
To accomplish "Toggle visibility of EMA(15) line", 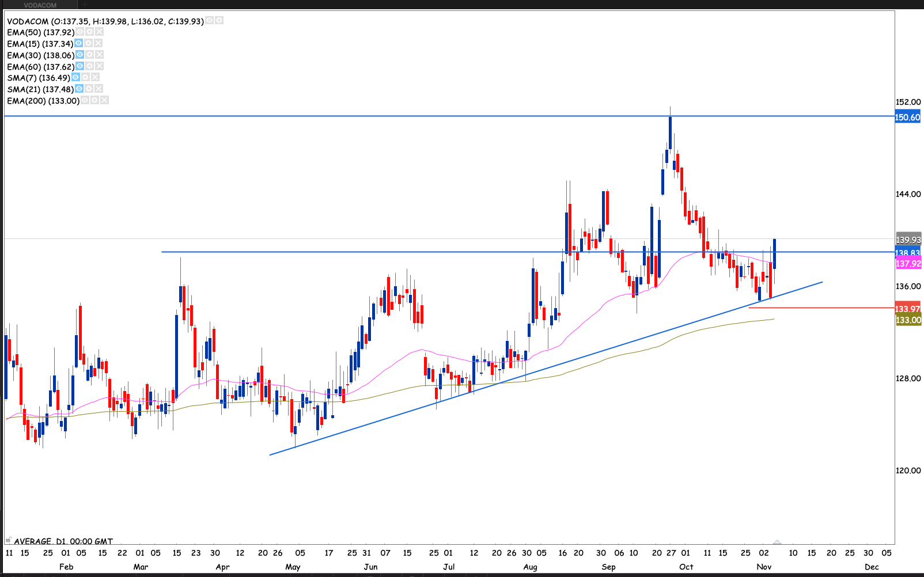I will 79,43.
